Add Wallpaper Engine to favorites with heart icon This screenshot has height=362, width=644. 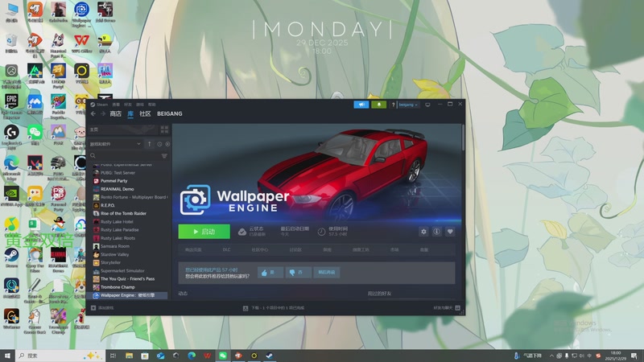450,232
